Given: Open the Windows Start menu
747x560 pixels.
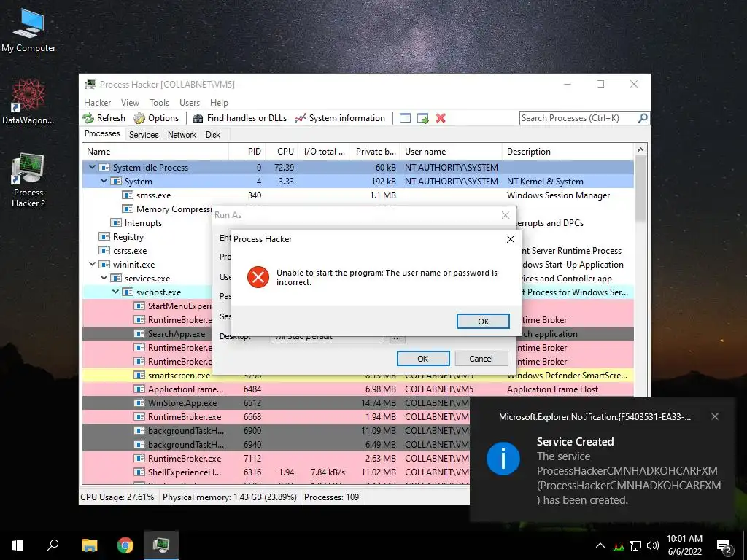Looking at the screenshot, I should coord(18,545).
